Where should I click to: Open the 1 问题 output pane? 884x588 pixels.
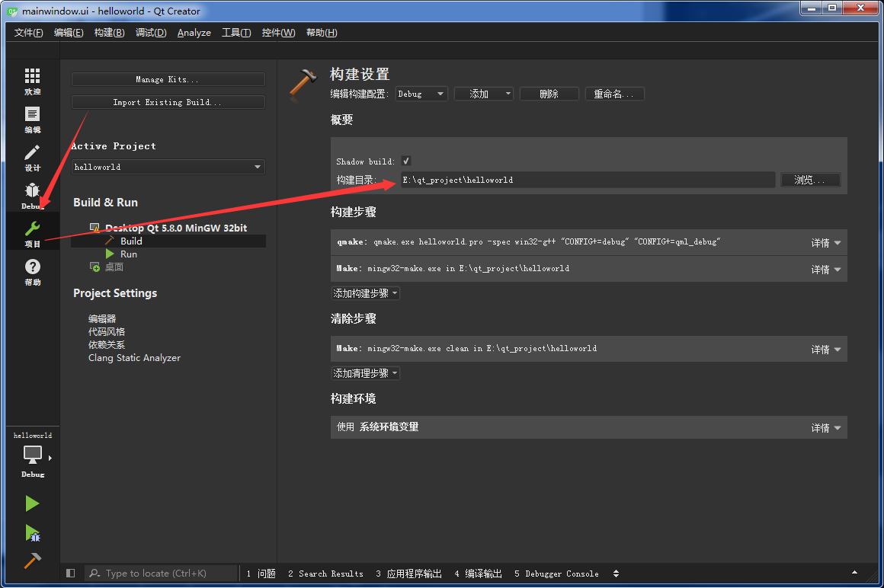click(261, 574)
